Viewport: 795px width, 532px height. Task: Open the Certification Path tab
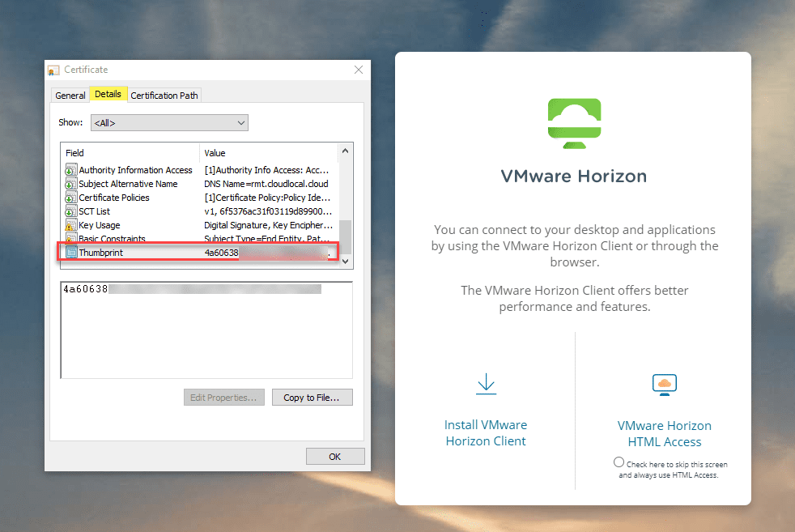(164, 96)
